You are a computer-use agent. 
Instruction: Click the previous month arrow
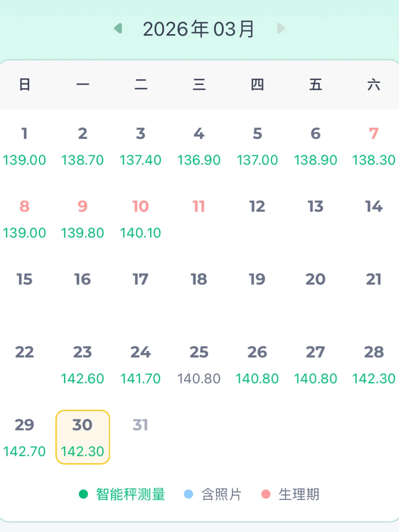[x=117, y=28]
